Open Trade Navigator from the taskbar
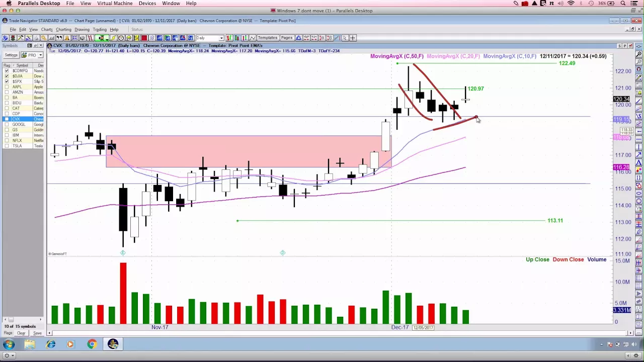The image size is (644, 362). [113, 344]
